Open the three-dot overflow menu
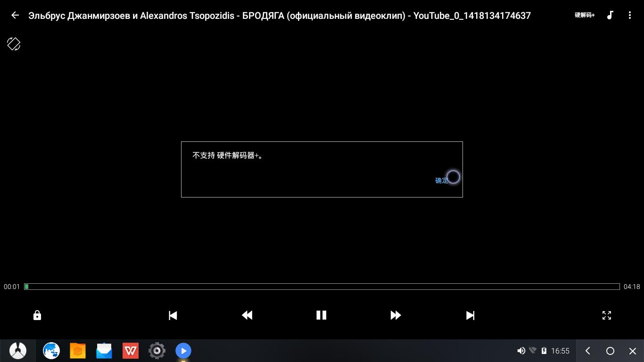 coord(630,15)
